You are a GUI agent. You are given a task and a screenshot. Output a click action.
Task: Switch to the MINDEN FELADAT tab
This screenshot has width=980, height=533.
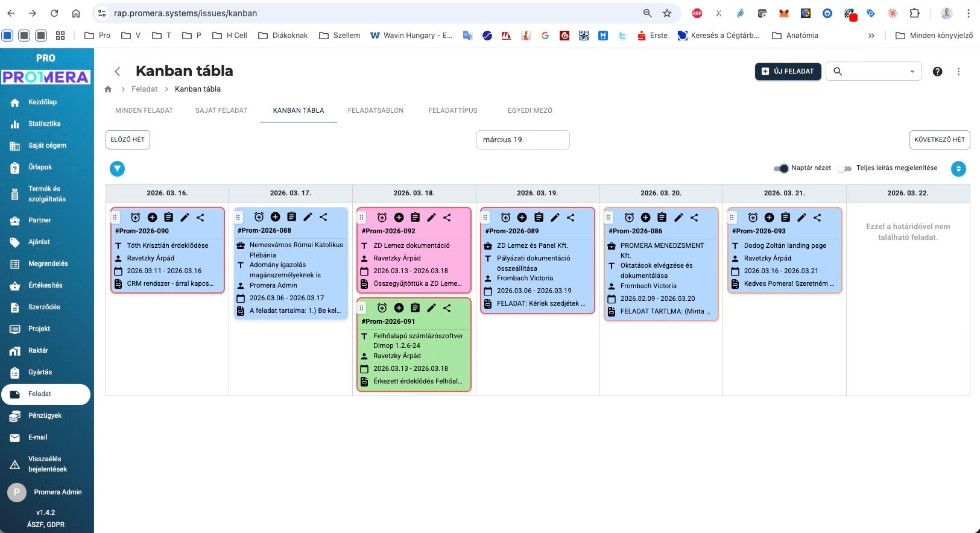pyautogui.click(x=144, y=110)
